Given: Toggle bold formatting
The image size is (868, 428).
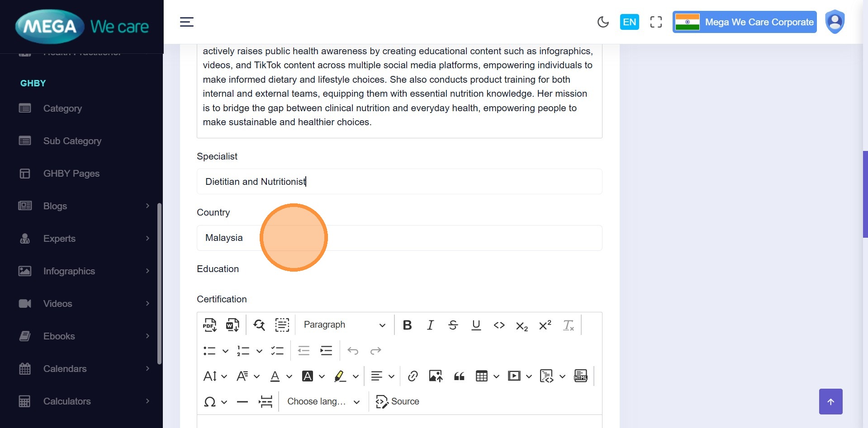Looking at the screenshot, I should click(x=407, y=325).
